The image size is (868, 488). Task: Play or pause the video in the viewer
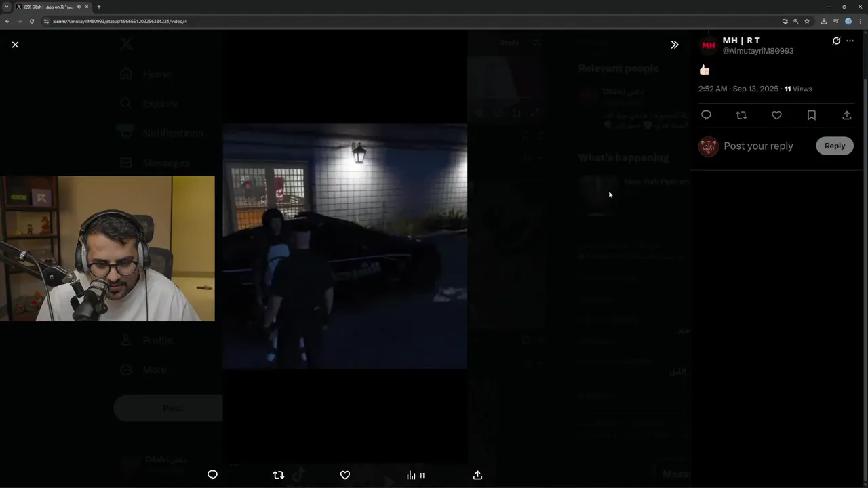pyautogui.click(x=344, y=246)
